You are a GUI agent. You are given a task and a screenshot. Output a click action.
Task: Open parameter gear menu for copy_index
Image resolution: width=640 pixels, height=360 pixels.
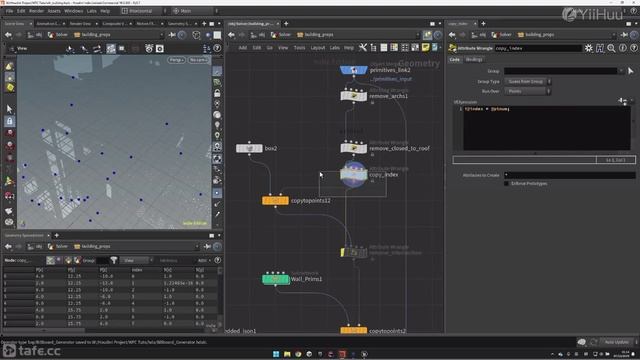(x=588, y=48)
